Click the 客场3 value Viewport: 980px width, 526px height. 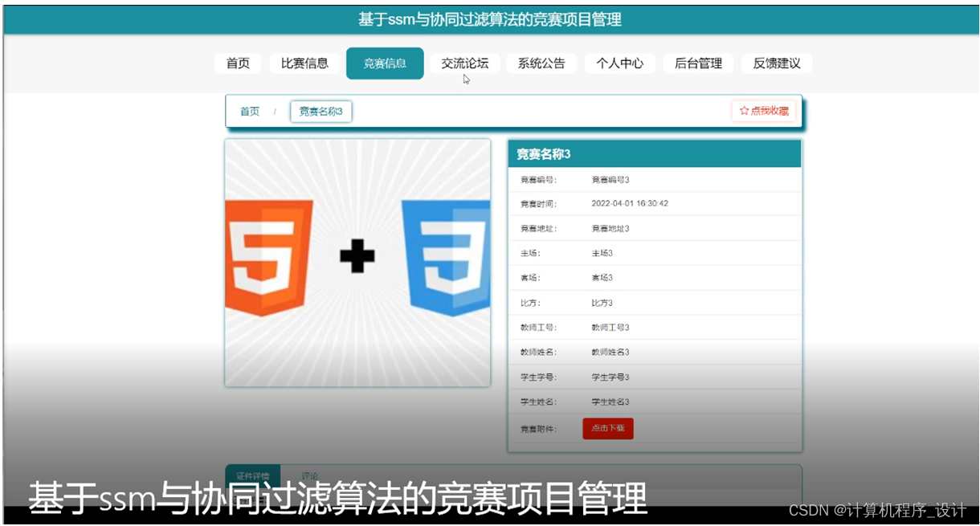[602, 278]
